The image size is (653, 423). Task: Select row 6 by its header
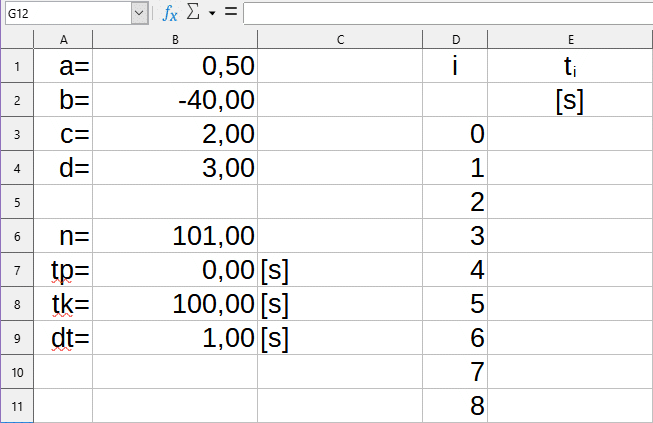pyautogui.click(x=17, y=236)
